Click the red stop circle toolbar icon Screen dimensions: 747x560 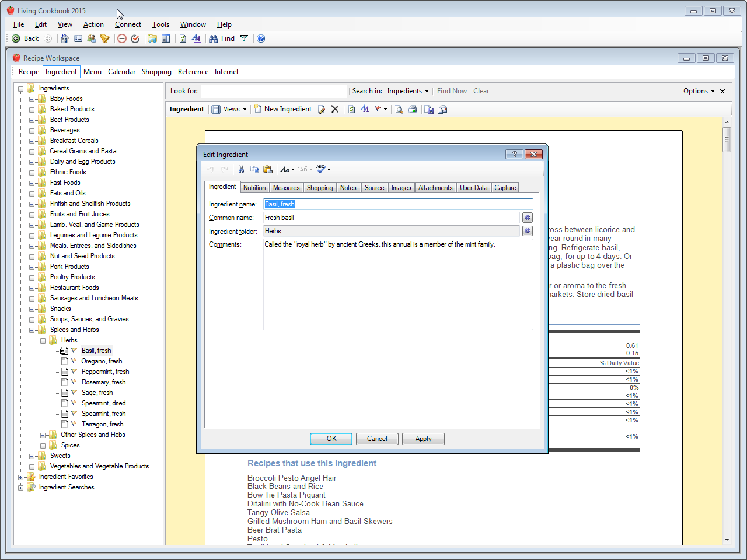(x=122, y=38)
